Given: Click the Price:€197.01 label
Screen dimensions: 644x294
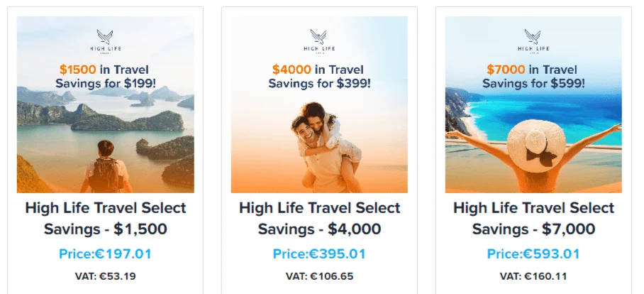Looking at the screenshot, I should (x=105, y=254).
